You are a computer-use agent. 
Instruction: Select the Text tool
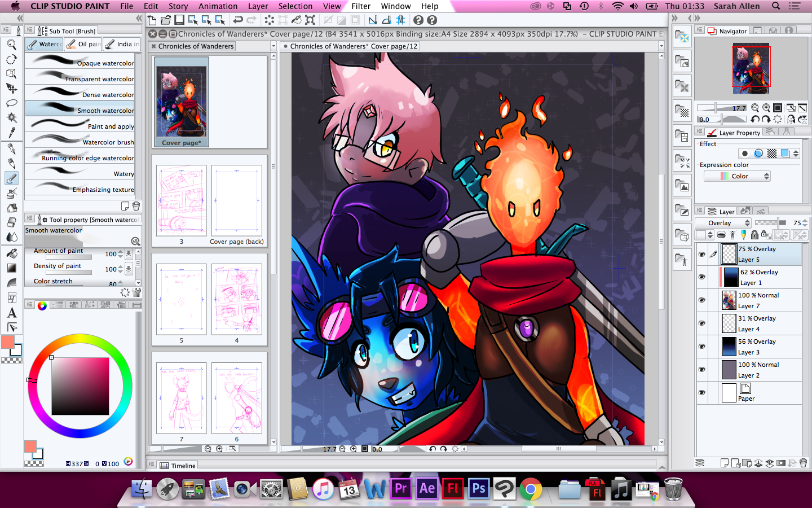(x=11, y=313)
